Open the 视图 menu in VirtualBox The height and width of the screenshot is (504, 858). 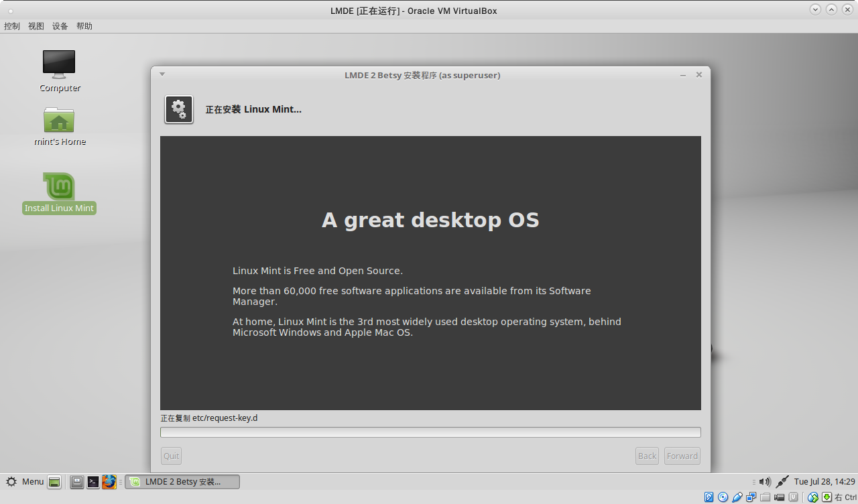(36, 26)
